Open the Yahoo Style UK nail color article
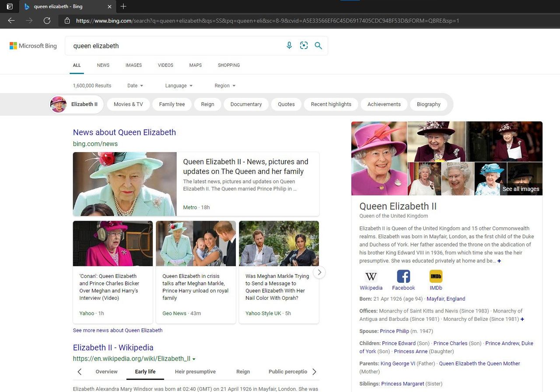Screen dimensions: 560x392 278,287
